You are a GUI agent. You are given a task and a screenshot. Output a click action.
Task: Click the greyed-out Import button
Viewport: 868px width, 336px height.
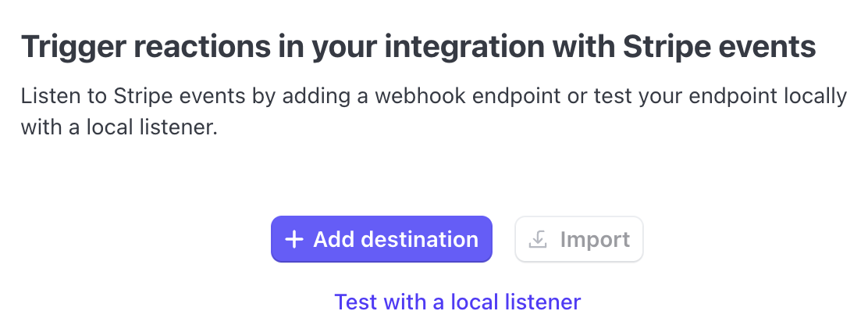click(579, 239)
